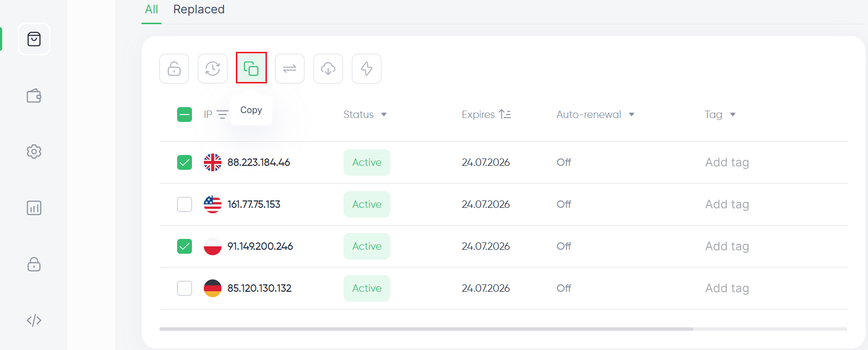Open the statistics chart sidebar icon

[34, 208]
